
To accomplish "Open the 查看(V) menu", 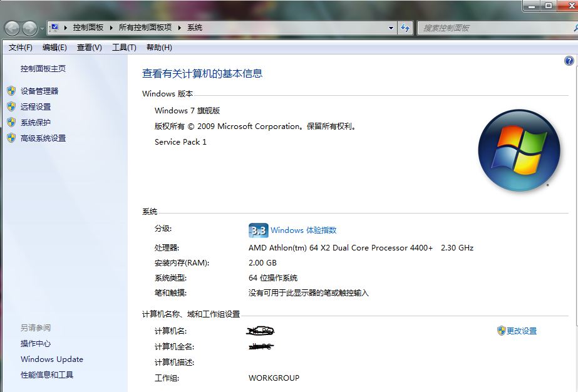I will click(89, 48).
